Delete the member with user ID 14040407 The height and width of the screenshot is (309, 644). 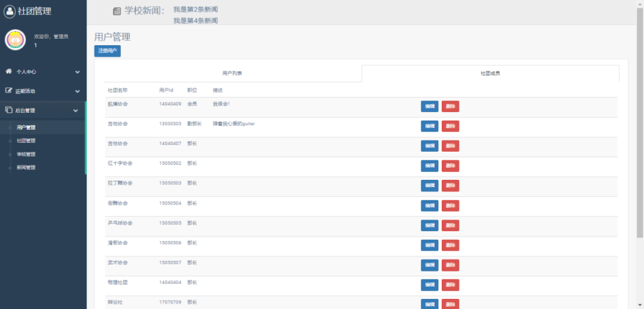click(451, 146)
